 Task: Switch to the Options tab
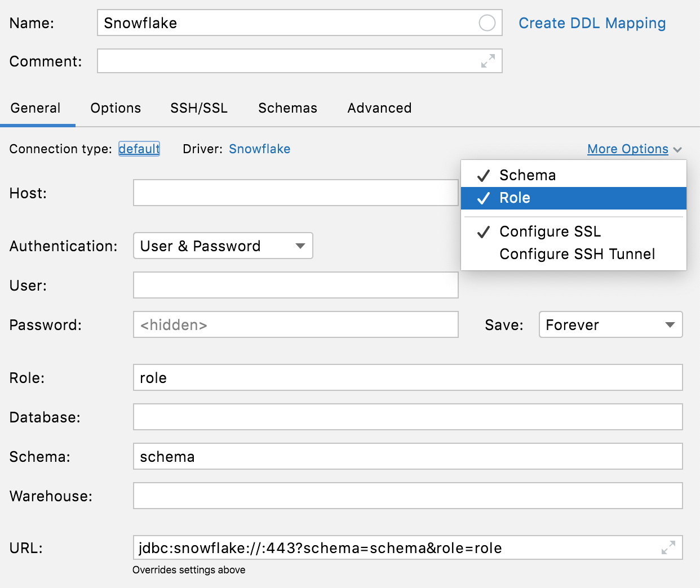click(116, 108)
